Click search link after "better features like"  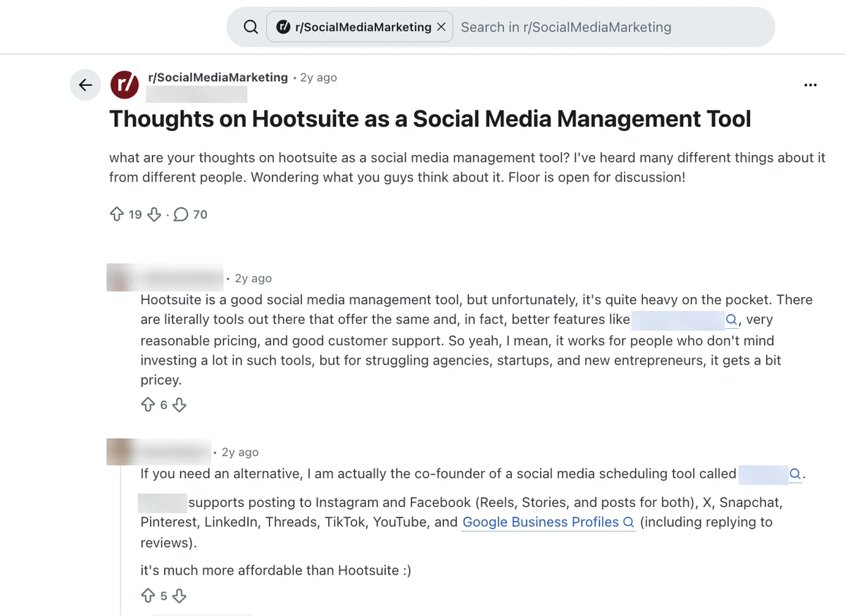685,320
